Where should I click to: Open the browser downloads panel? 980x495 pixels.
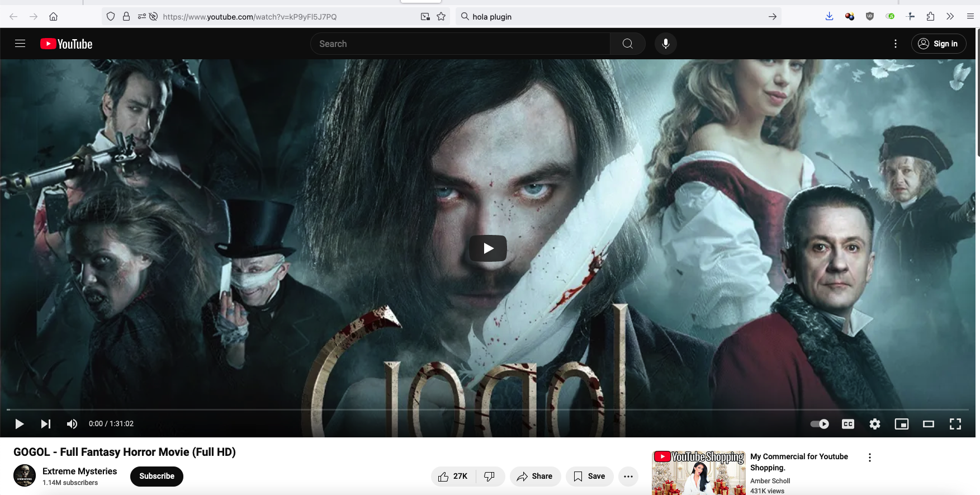(830, 17)
